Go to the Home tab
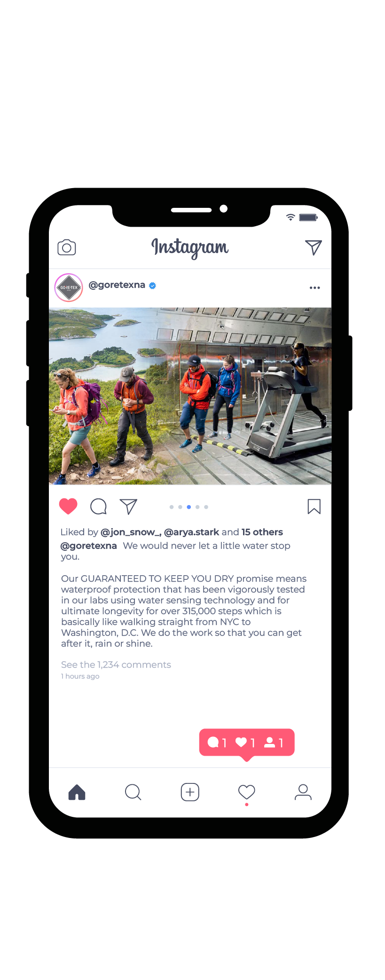The width and height of the screenshot is (385, 980). tap(77, 792)
